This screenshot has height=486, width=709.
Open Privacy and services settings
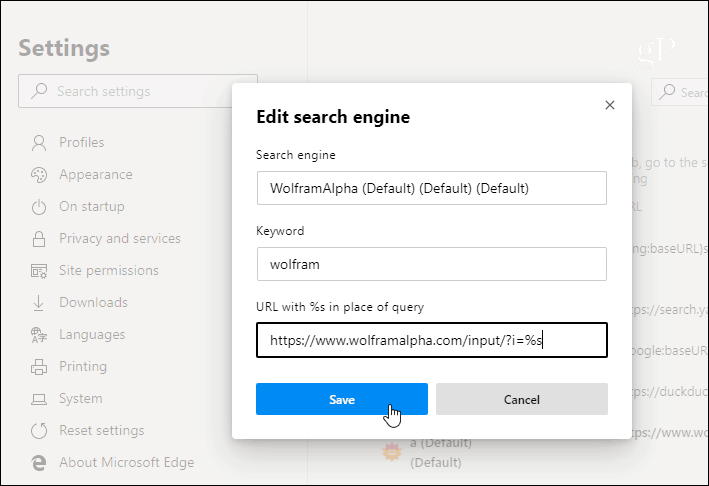click(120, 238)
